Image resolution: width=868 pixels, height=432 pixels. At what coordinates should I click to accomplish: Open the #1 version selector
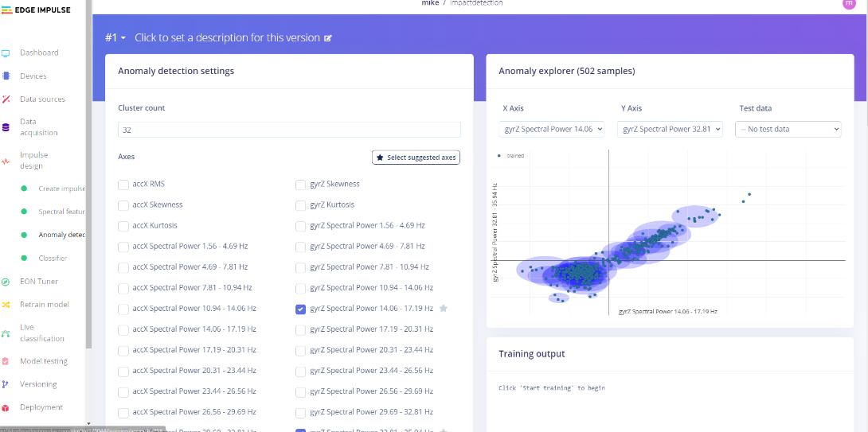coord(115,38)
